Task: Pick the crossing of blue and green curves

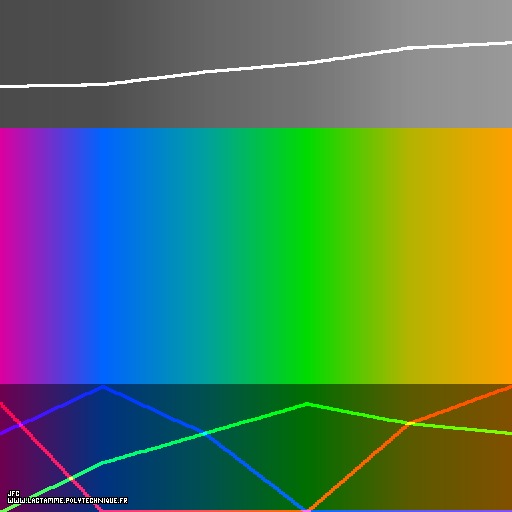Action: pos(204,433)
